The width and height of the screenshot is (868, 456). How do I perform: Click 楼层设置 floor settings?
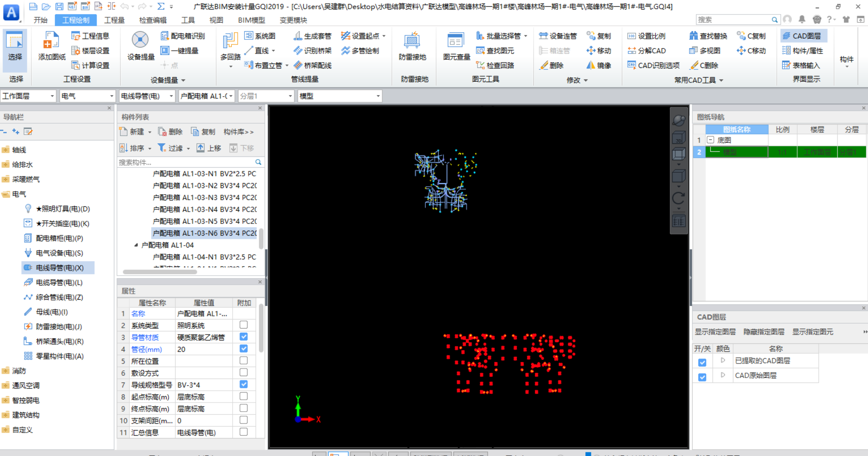tap(90, 51)
